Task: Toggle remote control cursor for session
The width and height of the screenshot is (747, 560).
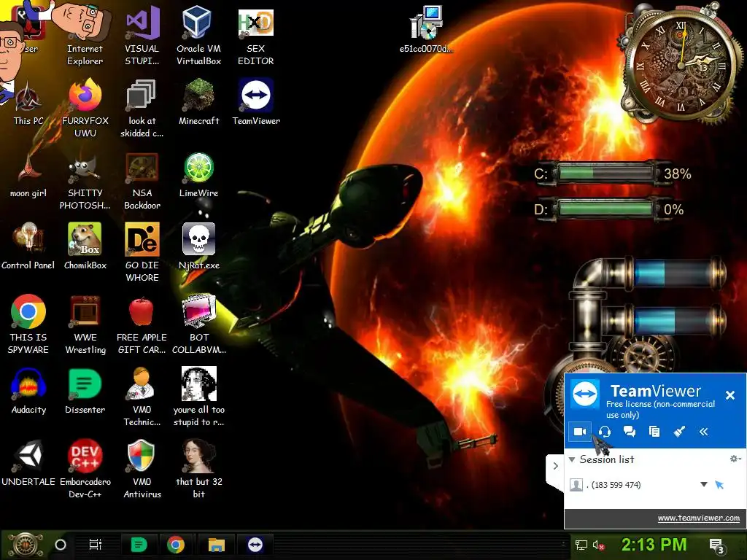Action: point(719,485)
